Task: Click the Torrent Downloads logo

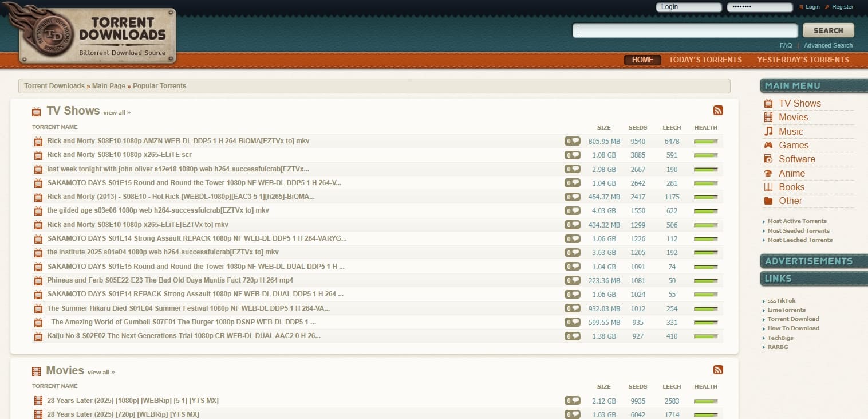Action: point(97,34)
